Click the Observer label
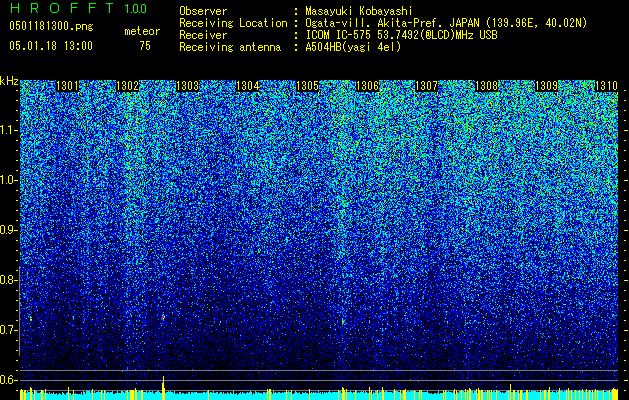The image size is (629, 400). tap(203, 11)
